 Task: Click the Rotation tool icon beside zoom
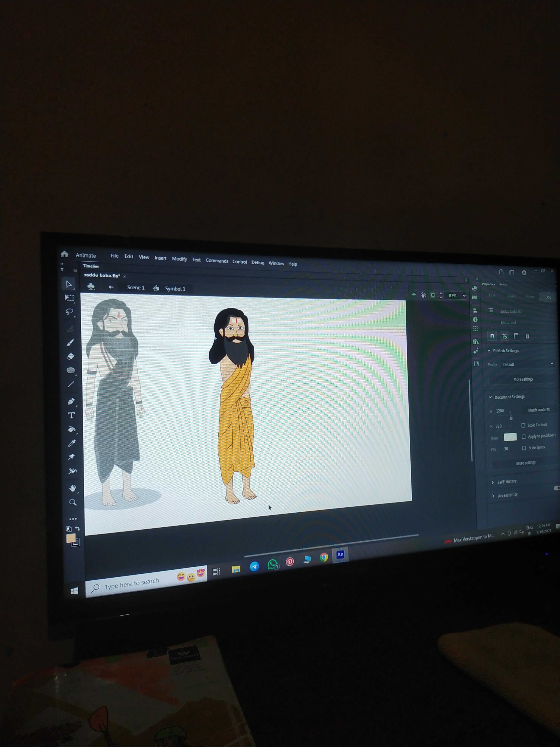[x=424, y=295]
